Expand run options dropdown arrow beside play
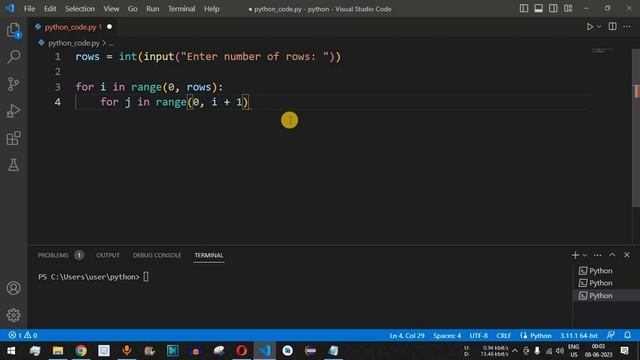 point(599,27)
